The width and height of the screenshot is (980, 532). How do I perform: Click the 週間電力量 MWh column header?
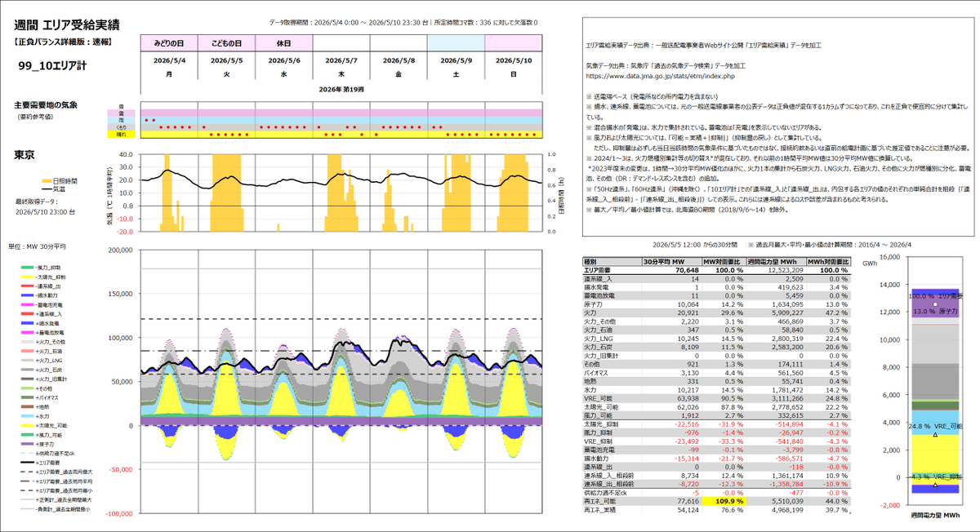(775, 261)
